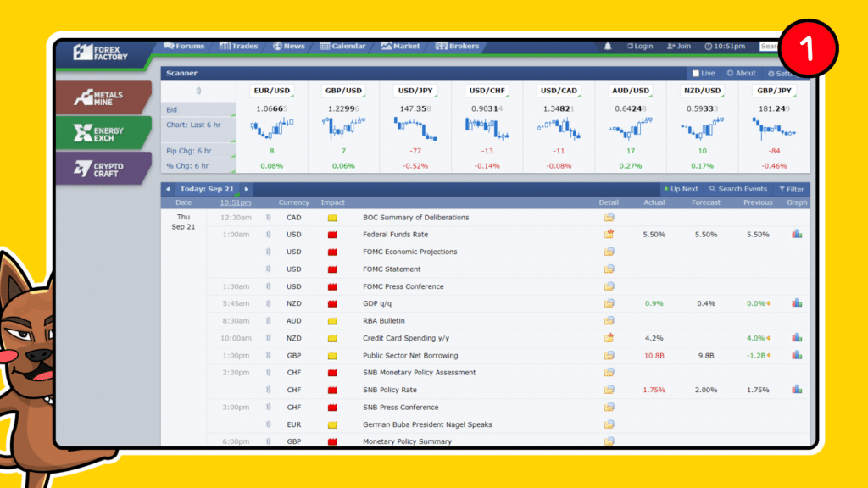Enable the Live checkbox in the Scanner header
Viewport: 868px width, 488px height.
tap(696, 73)
